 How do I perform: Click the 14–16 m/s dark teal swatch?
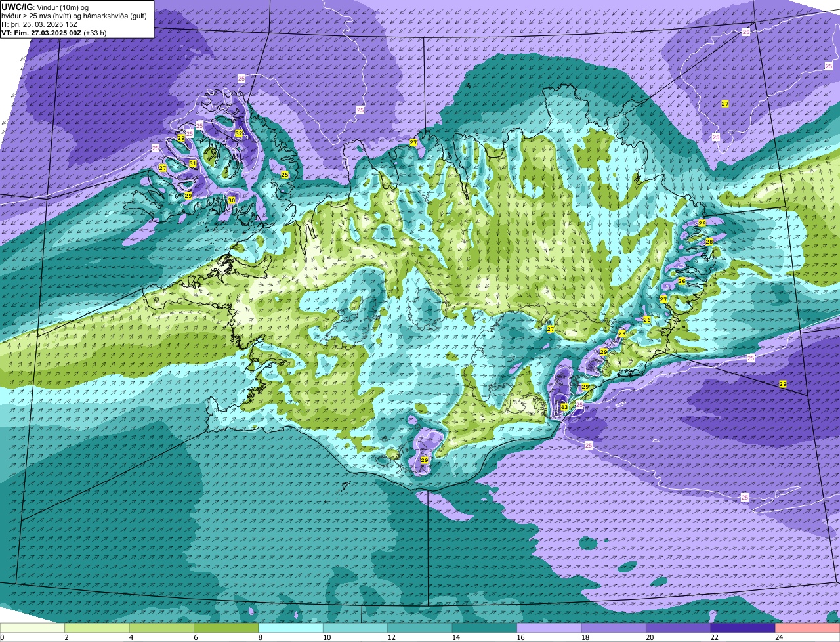[486, 628]
